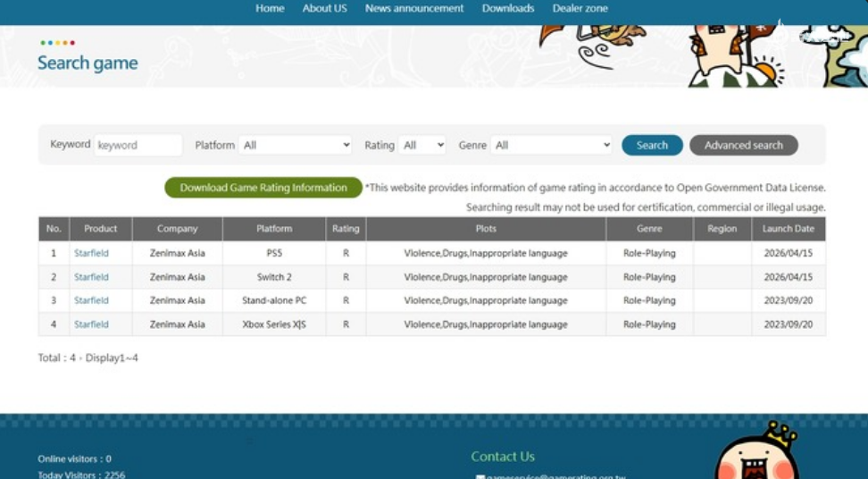Open Starfield link in Stand-alone PC row

click(x=91, y=300)
